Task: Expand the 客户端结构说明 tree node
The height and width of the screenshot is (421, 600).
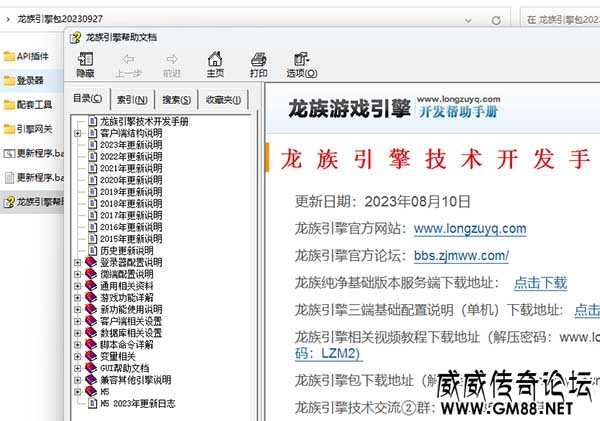Action: click(78, 133)
